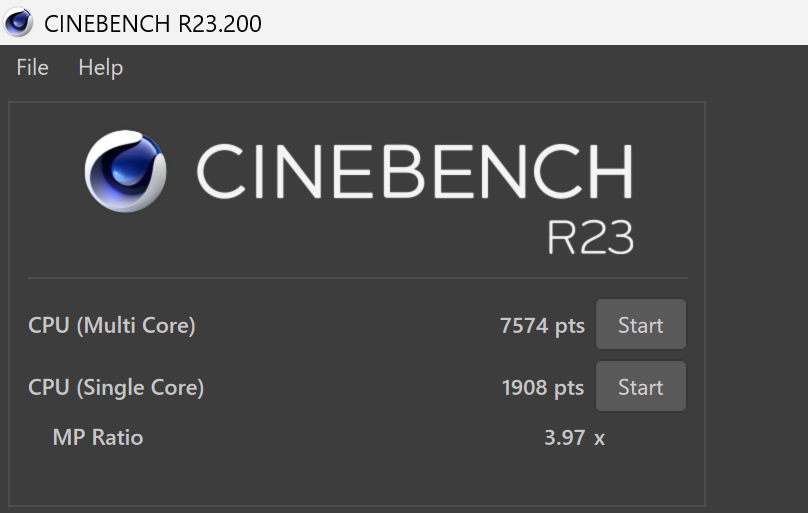The image size is (808, 513).
Task: Start the CPU Multi Core test
Action: [x=640, y=325]
